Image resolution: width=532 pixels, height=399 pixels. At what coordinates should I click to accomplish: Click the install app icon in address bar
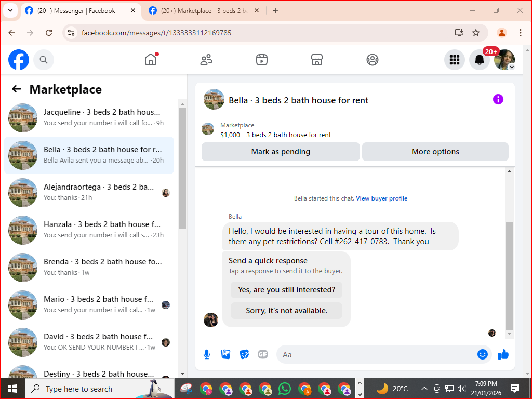pos(459,33)
